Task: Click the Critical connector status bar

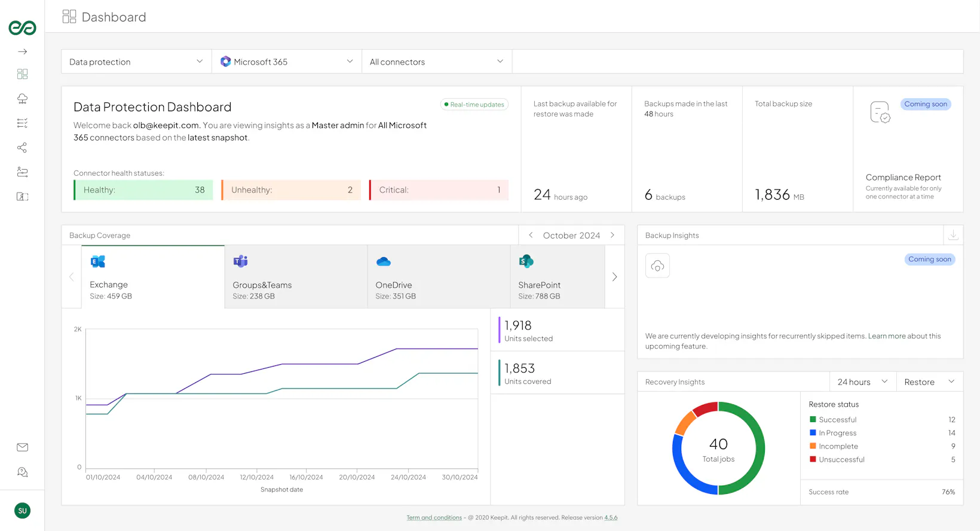Action: point(439,190)
